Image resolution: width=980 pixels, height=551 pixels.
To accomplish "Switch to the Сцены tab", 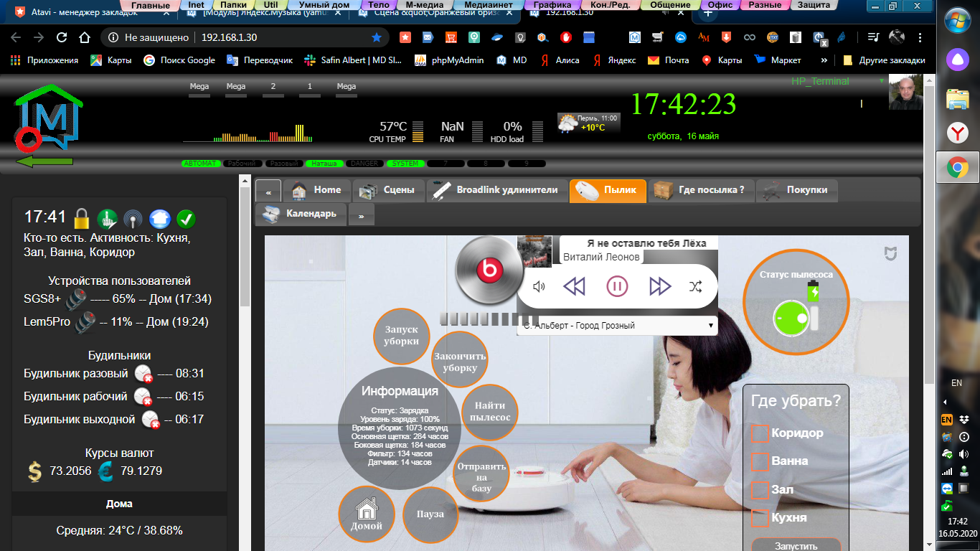I will tap(387, 190).
